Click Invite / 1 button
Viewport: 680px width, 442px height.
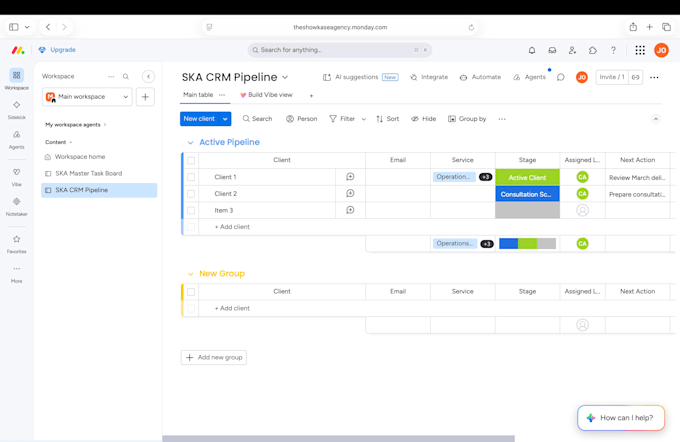[x=612, y=77]
